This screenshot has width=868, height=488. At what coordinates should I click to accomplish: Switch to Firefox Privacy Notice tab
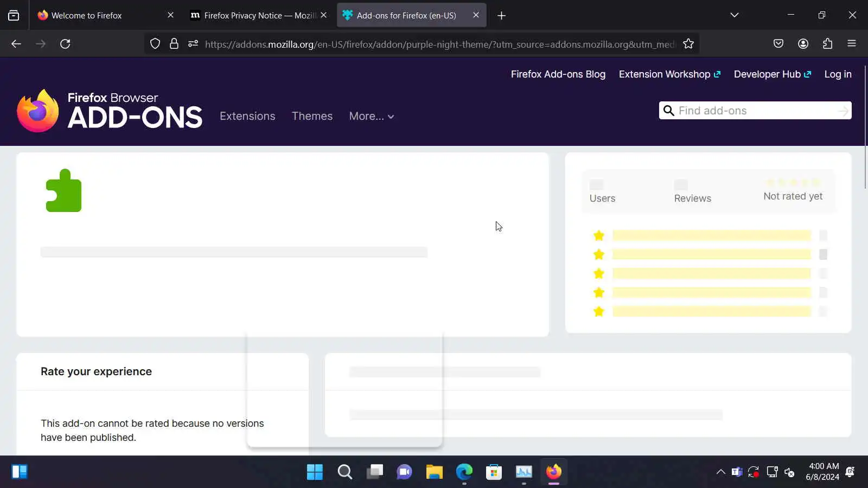point(259,15)
